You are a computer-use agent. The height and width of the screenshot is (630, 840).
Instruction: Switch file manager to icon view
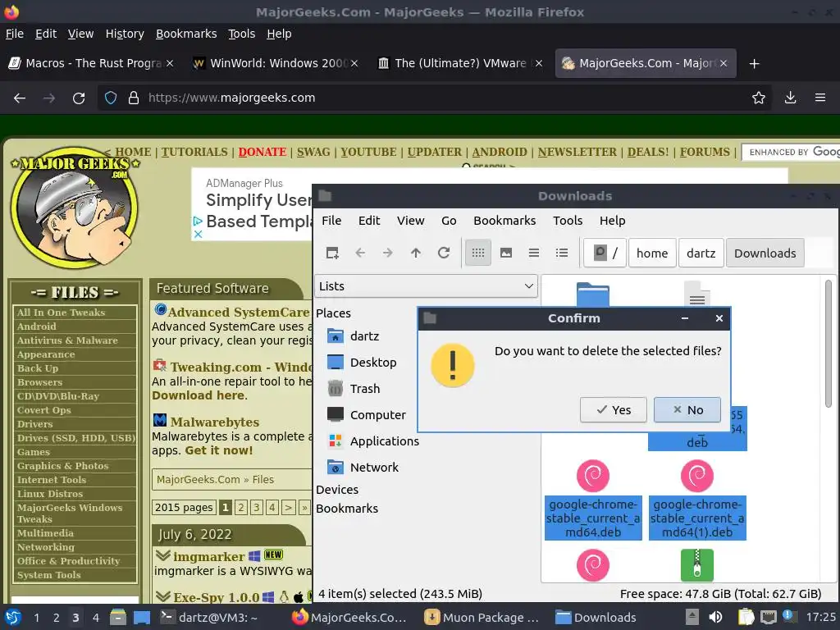478,253
